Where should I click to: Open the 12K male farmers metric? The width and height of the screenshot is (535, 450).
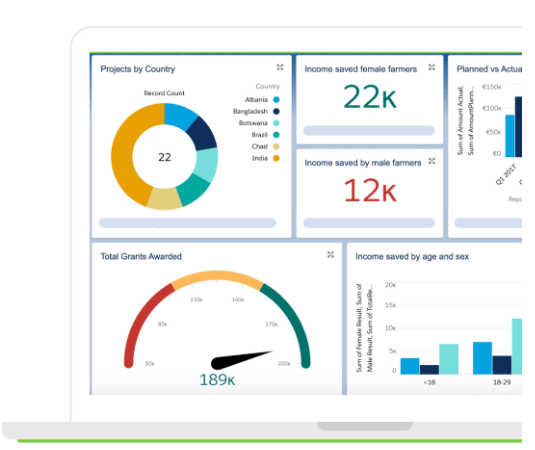tap(370, 190)
